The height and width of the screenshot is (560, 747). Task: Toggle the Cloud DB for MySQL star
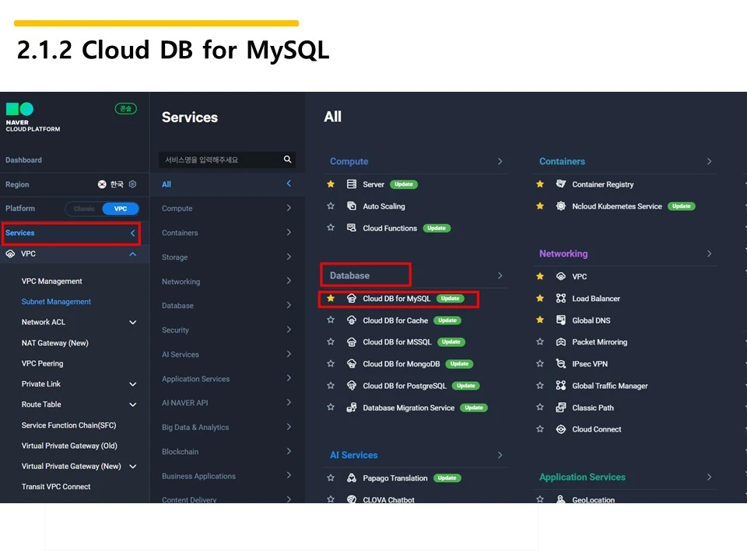331,298
